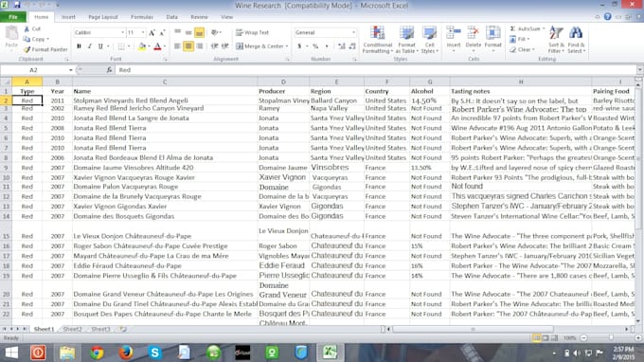This screenshot has width=644, height=362.
Task: Open the borders dropdown arrow
Action: point(129,46)
